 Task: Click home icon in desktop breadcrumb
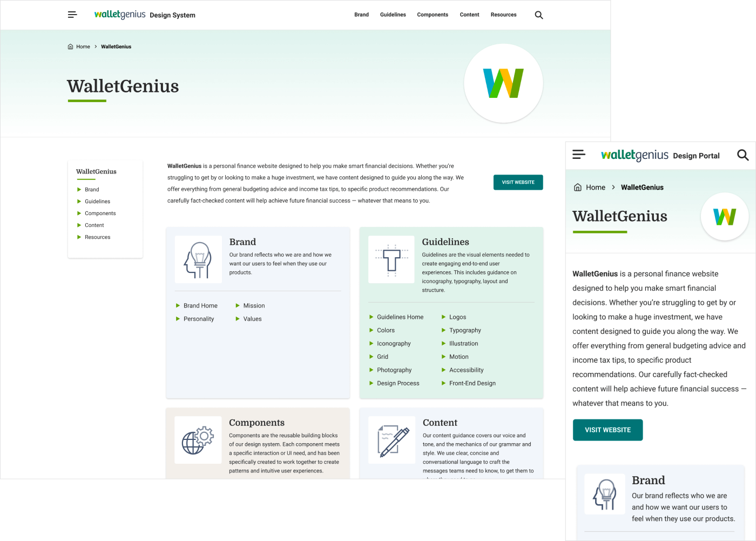coord(70,46)
